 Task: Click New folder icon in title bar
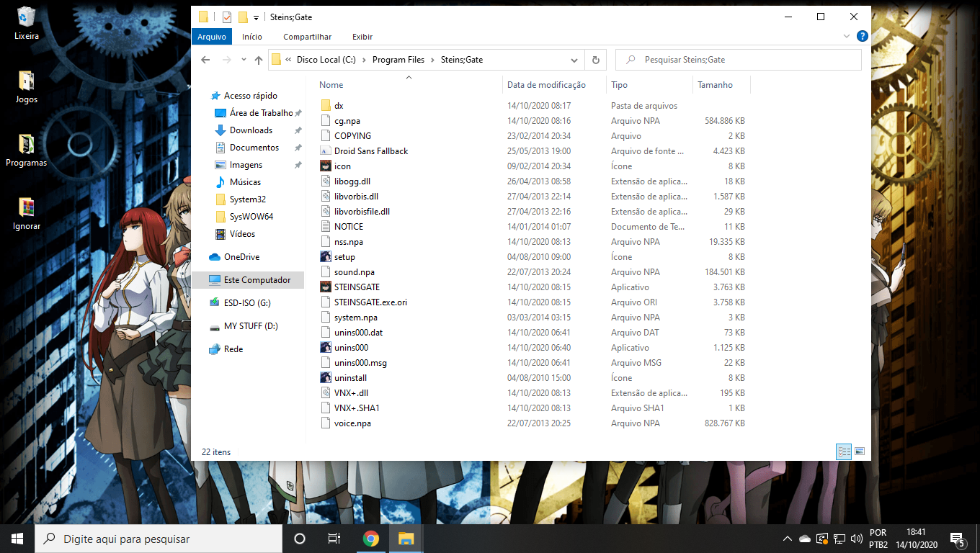pos(243,17)
